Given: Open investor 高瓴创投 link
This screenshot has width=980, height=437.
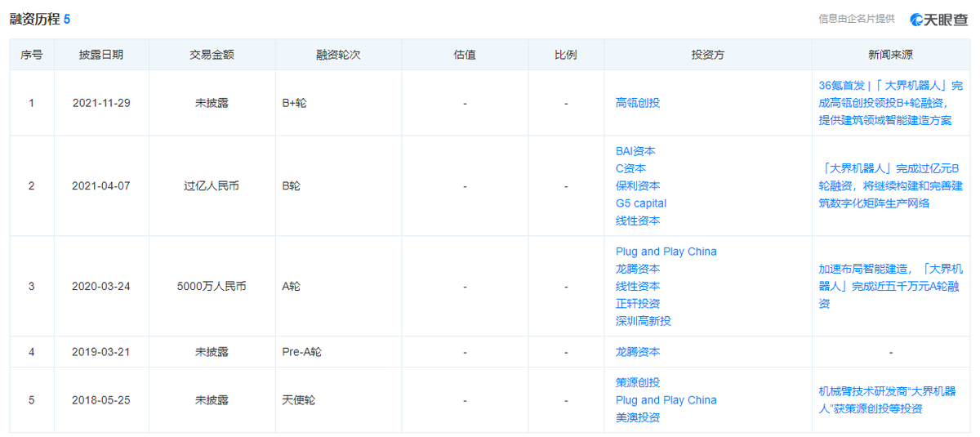Looking at the screenshot, I should 638,103.
